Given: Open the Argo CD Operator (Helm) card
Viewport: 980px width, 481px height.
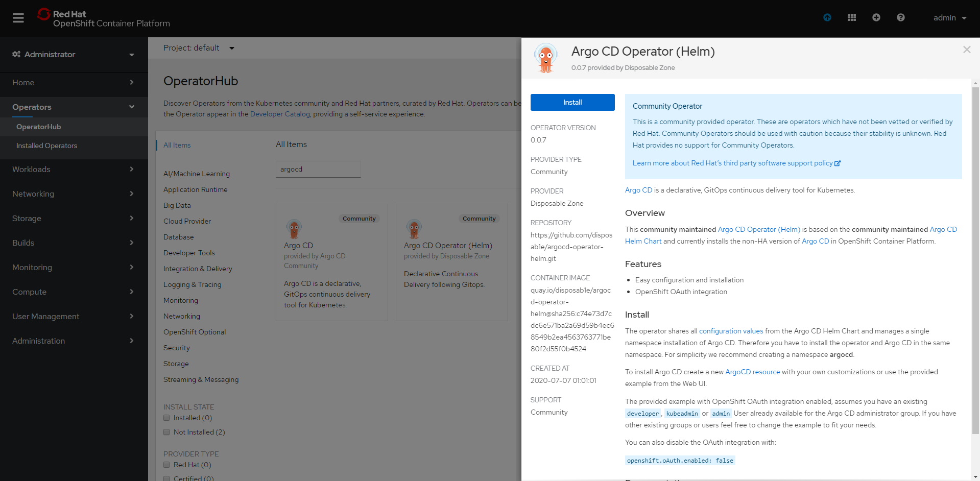Looking at the screenshot, I should [x=452, y=262].
